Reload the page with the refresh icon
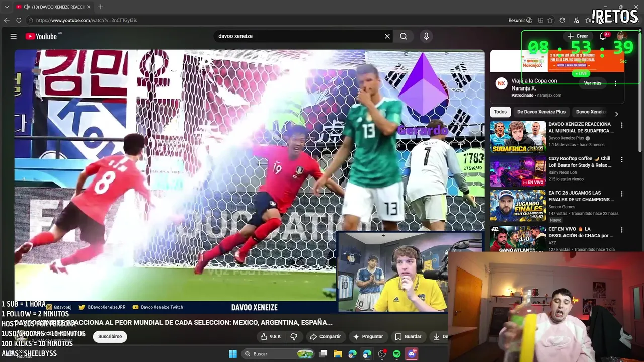This screenshot has height=362, width=644. point(19,20)
